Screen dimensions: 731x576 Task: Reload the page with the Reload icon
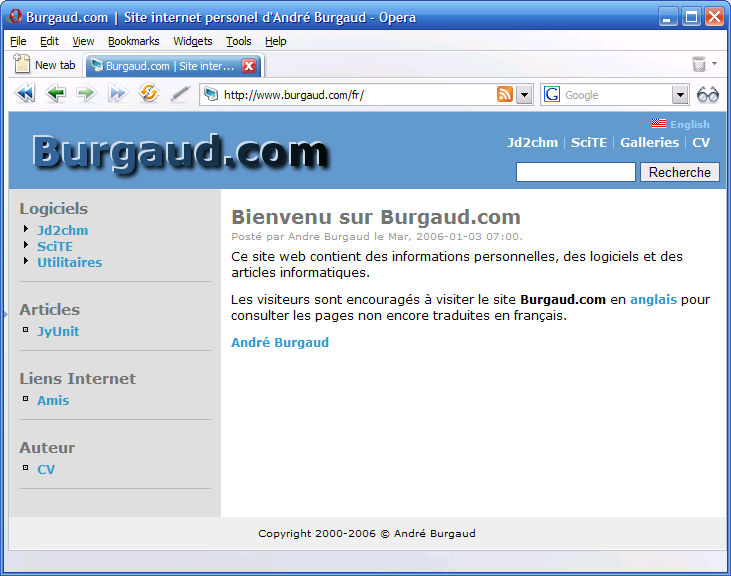149,94
